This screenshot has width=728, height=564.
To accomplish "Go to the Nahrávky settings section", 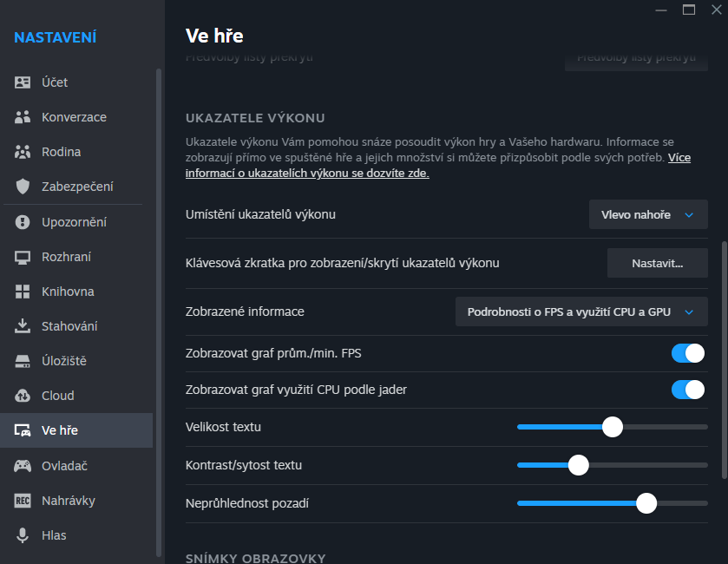I will (68, 501).
